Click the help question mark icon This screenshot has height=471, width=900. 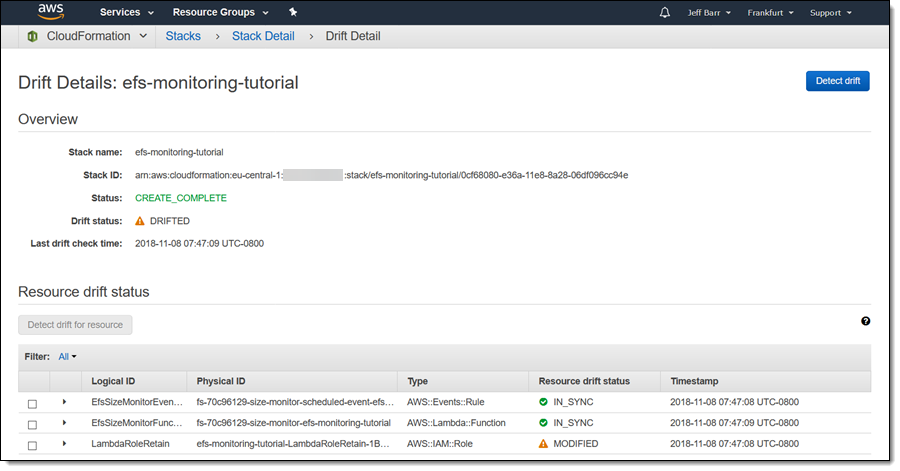(x=865, y=321)
